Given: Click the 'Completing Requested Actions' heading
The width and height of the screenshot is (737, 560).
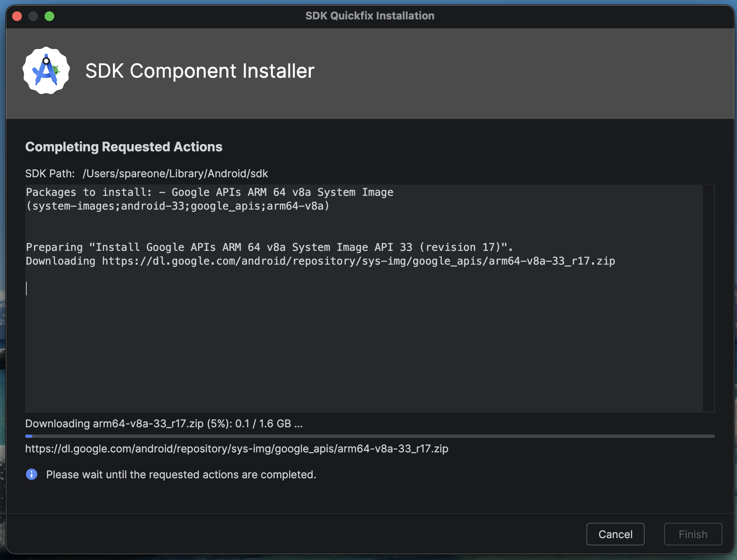Looking at the screenshot, I should (x=124, y=147).
